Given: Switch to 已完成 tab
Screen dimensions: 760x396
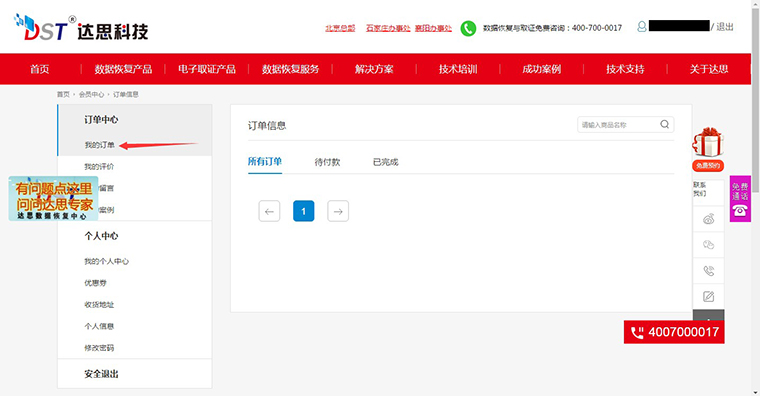Looking at the screenshot, I should tap(385, 162).
